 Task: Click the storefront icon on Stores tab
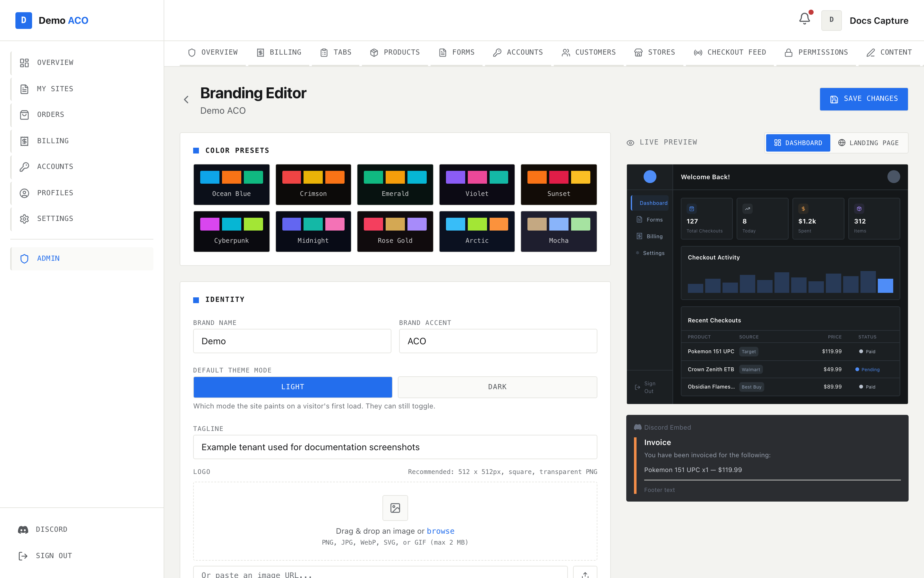(638, 53)
